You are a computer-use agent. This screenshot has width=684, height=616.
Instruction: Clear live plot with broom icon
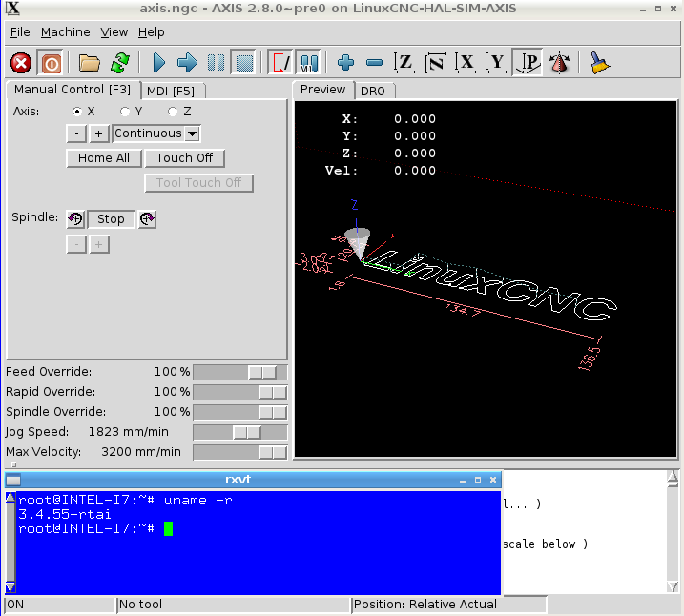[600, 63]
